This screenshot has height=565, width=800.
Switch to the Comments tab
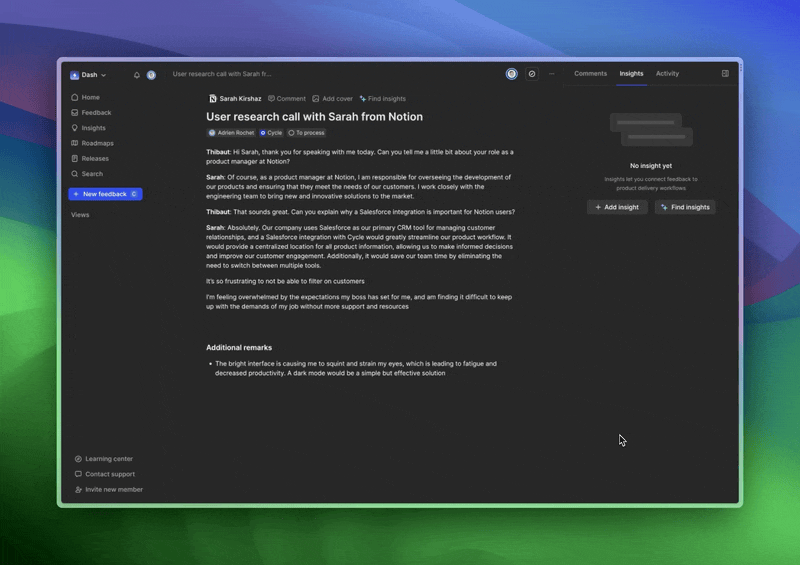590,73
